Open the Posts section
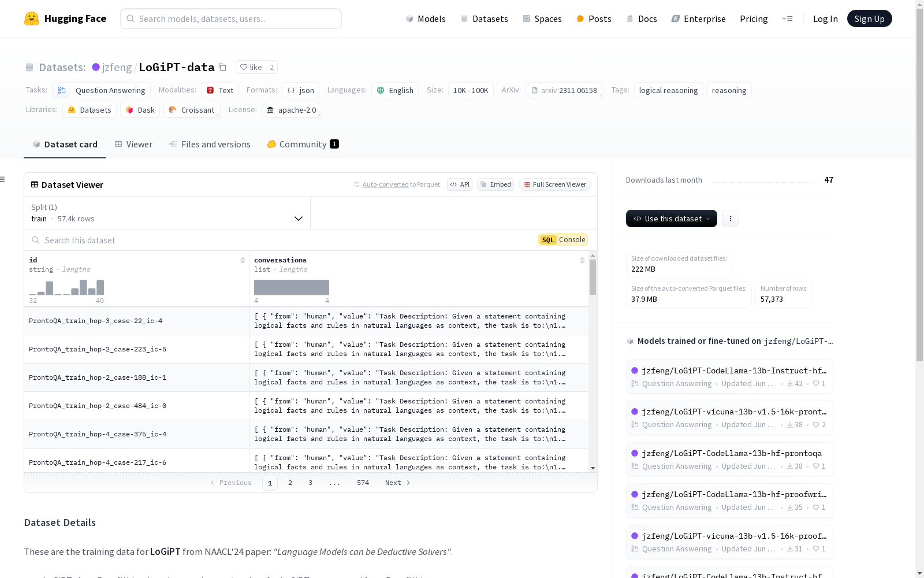924x578 pixels. coord(594,18)
